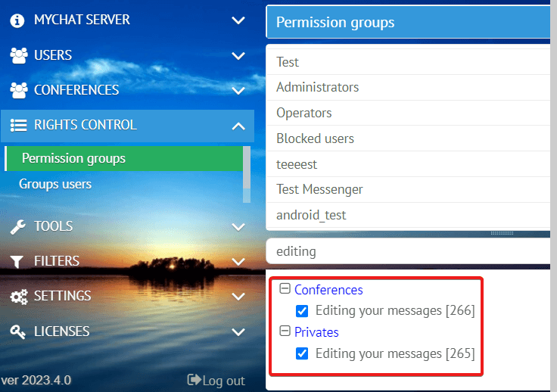Expand the Users menu chevron
The width and height of the screenshot is (557, 392).
[238, 56]
